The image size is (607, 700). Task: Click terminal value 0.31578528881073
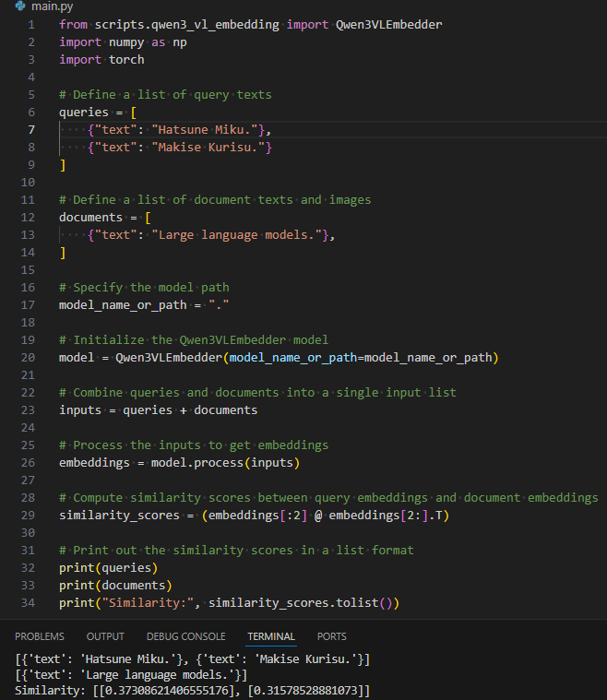point(306,691)
